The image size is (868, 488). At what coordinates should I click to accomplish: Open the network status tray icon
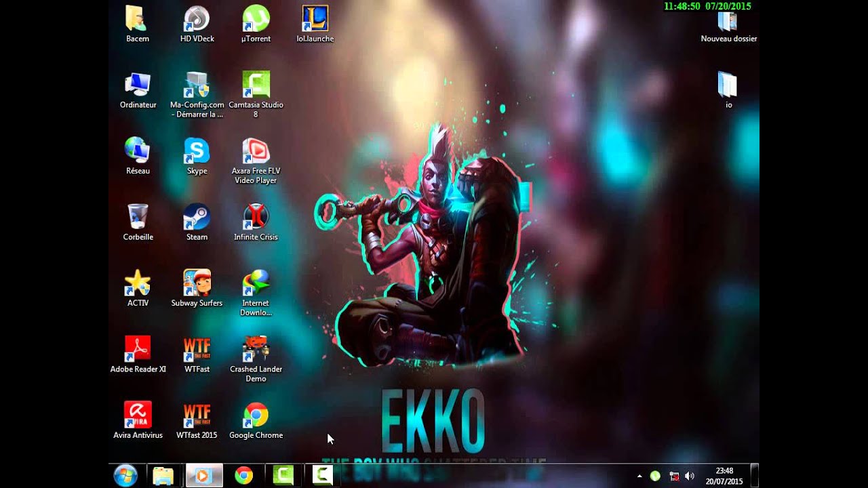[674, 476]
